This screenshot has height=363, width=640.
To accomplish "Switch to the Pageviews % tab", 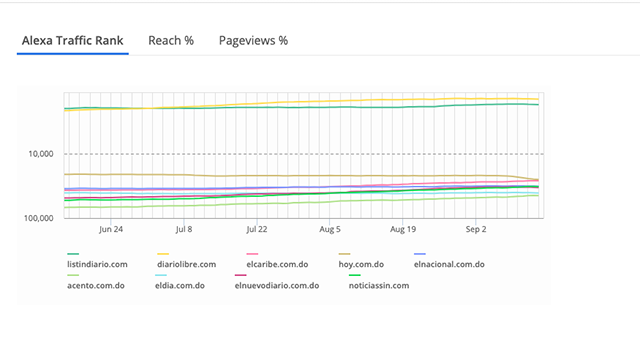I will [253, 40].
